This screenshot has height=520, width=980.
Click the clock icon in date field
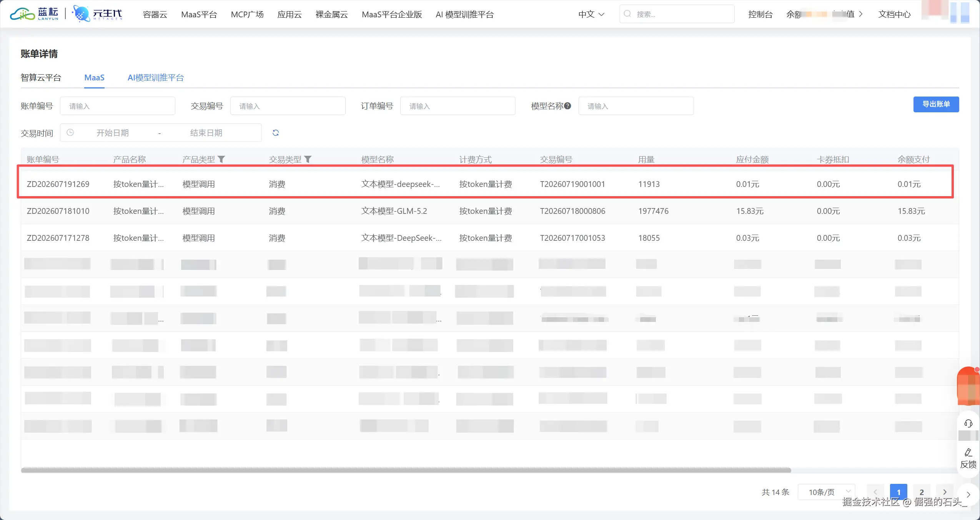pyautogui.click(x=70, y=133)
